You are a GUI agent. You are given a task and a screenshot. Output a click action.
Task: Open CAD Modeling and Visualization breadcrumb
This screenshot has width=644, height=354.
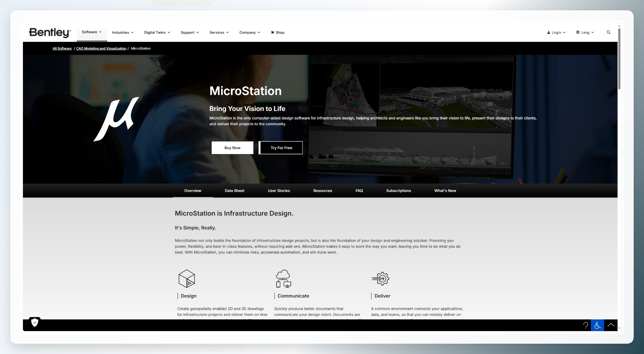[x=101, y=48]
